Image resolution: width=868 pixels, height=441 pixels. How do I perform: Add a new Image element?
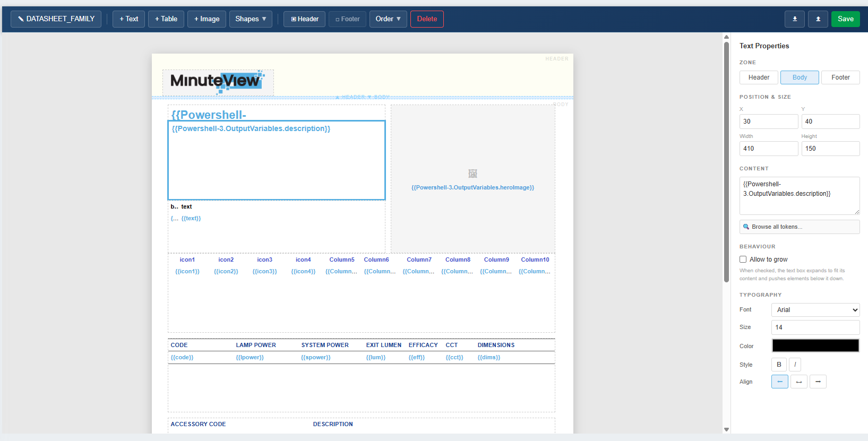pos(207,19)
